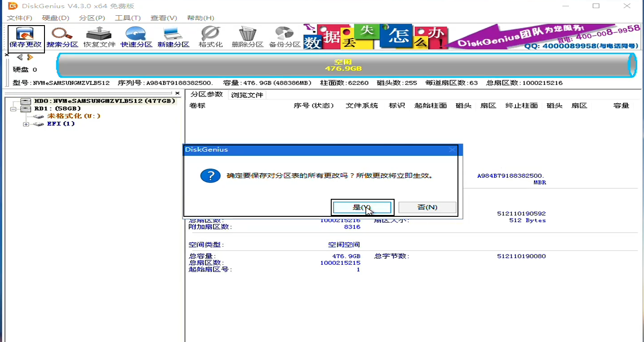Close the left disk tree panel

click(x=178, y=93)
